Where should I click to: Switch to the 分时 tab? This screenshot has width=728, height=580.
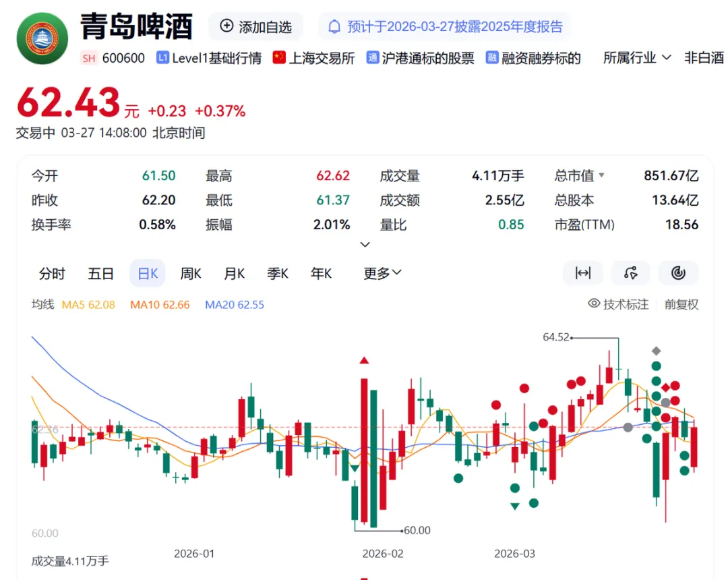tap(52, 273)
